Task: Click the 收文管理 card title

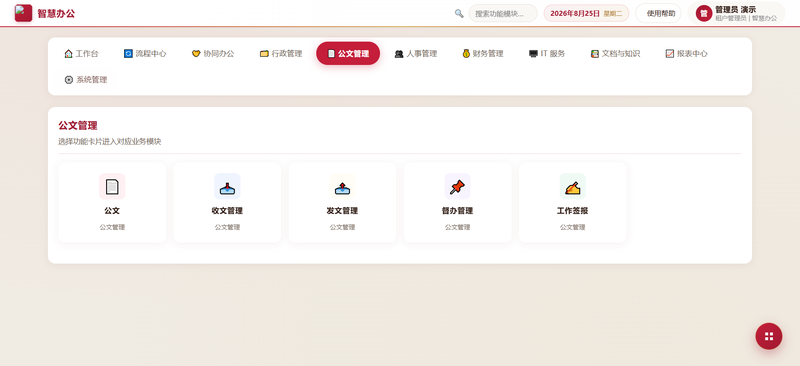Action: click(x=227, y=211)
